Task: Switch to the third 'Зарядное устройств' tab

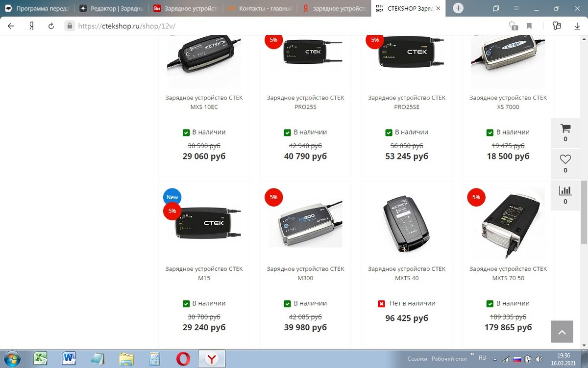Action: 186,8
